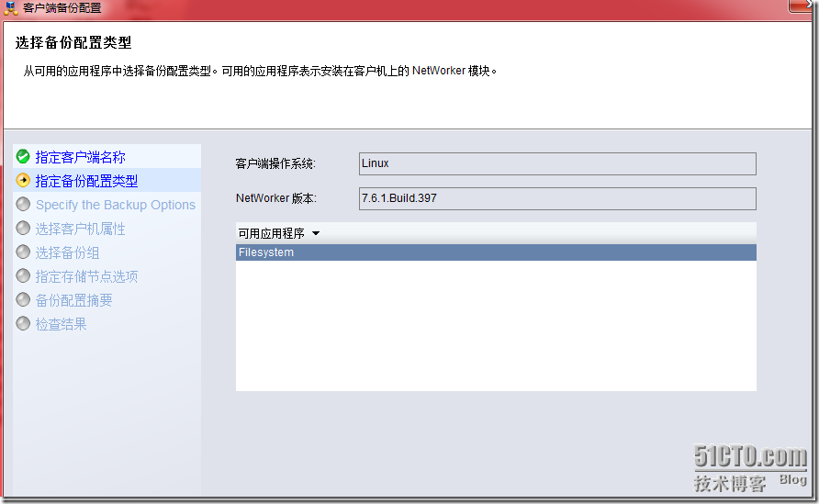This screenshot has width=819, height=504.
Task: Go to the 检查结果 step
Action: click(x=62, y=324)
